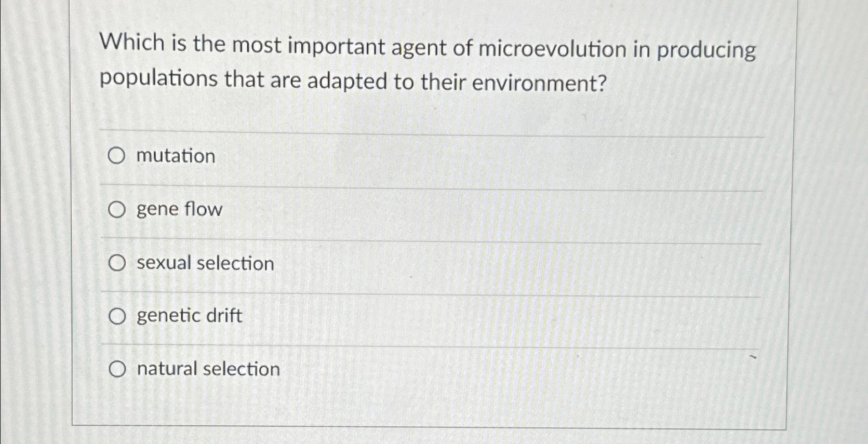
Task: Click the sexual selection answer label
Action: tap(204, 262)
